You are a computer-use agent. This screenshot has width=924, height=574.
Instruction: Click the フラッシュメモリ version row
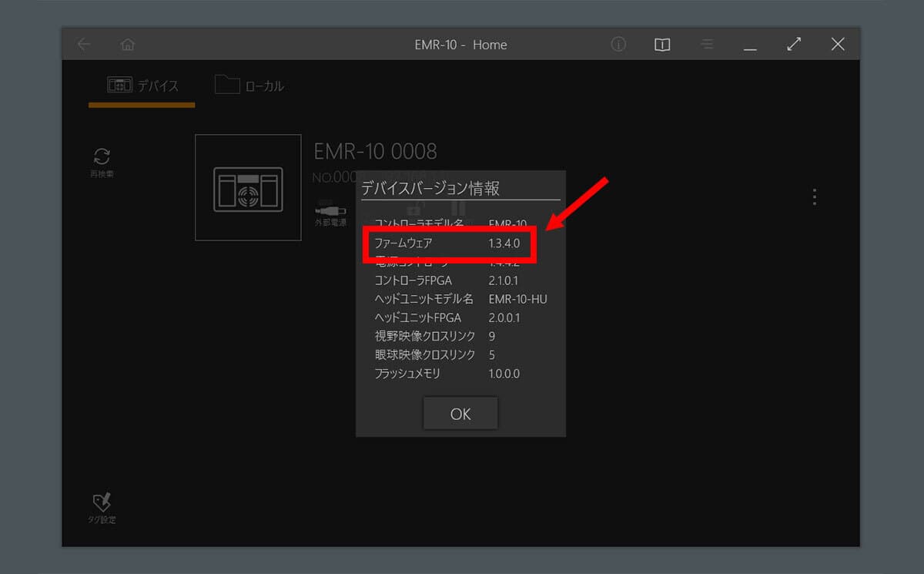click(449, 374)
